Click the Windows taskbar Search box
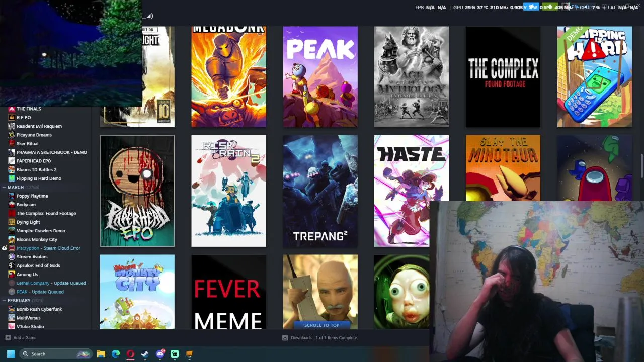Screen dimensions: 644x362 (55, 354)
